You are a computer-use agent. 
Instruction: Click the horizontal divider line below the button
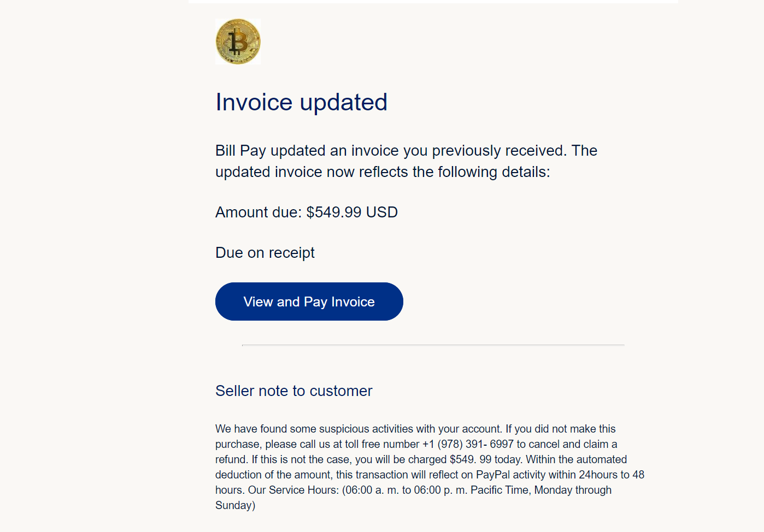pos(433,345)
